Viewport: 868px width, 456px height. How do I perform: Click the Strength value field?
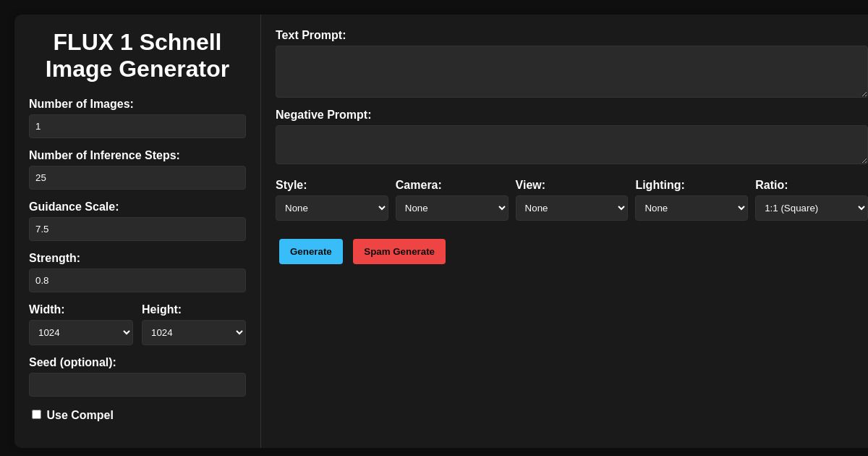pos(137,280)
